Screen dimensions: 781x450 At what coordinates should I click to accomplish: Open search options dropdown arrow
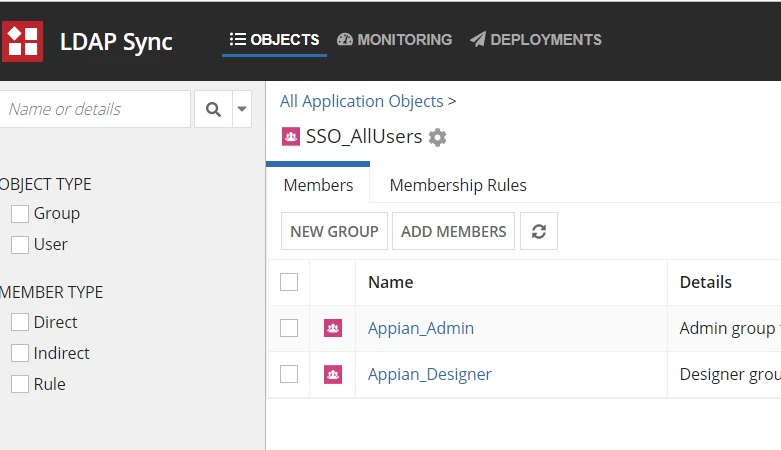(x=242, y=109)
